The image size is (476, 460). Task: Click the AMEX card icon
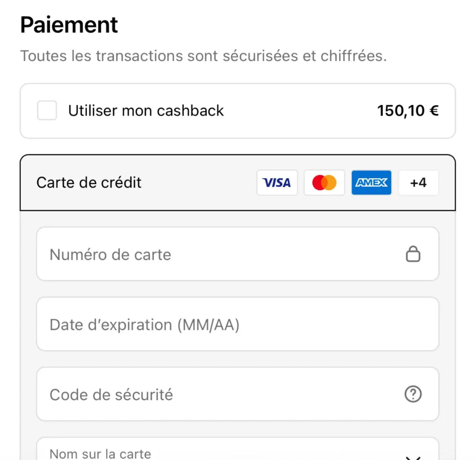point(371,183)
